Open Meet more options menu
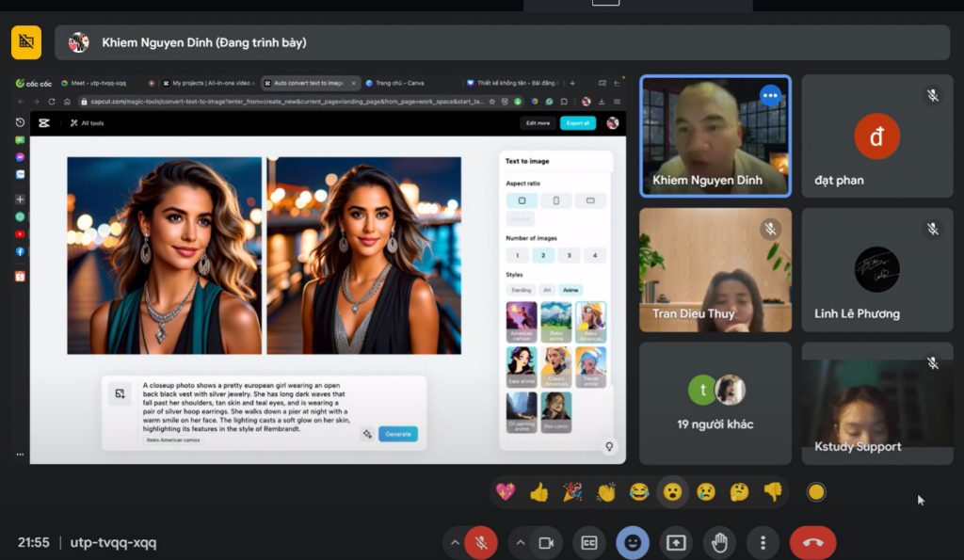Viewport: 964px width, 560px height. click(763, 542)
